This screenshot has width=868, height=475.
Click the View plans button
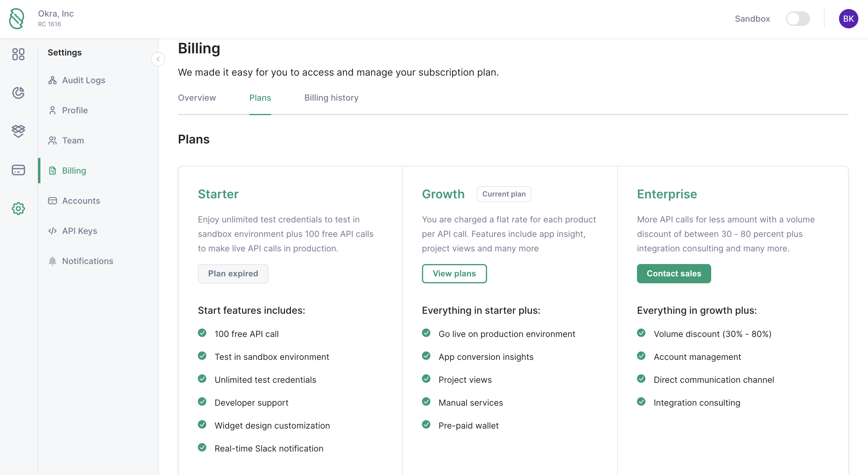coord(454,273)
